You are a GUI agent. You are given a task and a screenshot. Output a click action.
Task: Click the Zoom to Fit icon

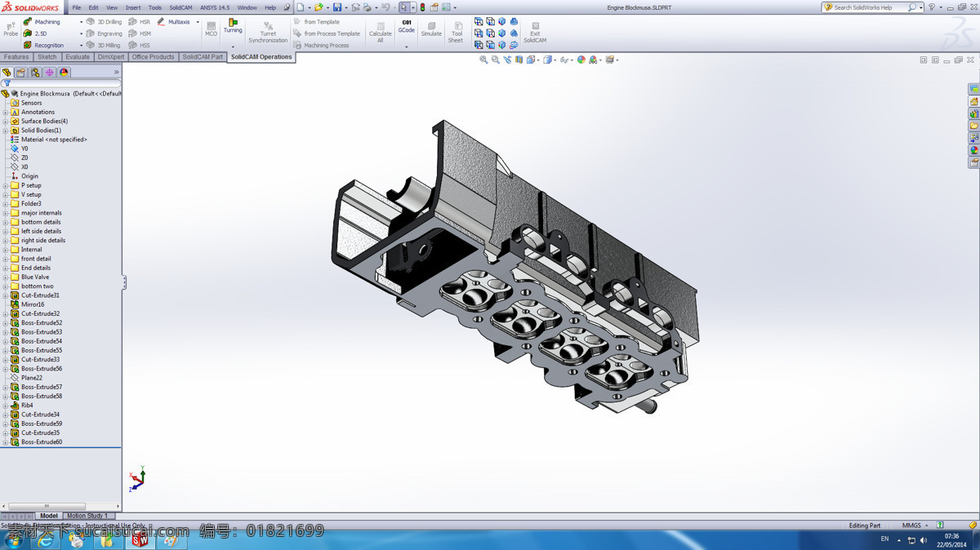pyautogui.click(x=483, y=60)
